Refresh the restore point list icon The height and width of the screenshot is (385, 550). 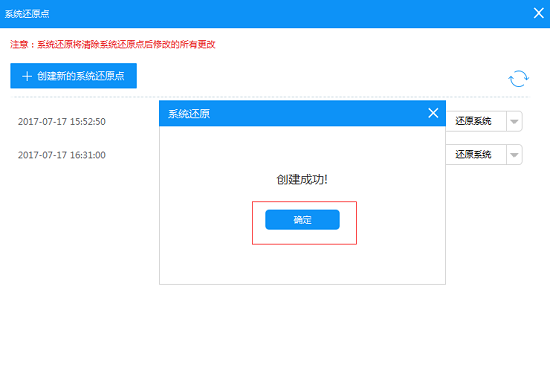tap(518, 79)
